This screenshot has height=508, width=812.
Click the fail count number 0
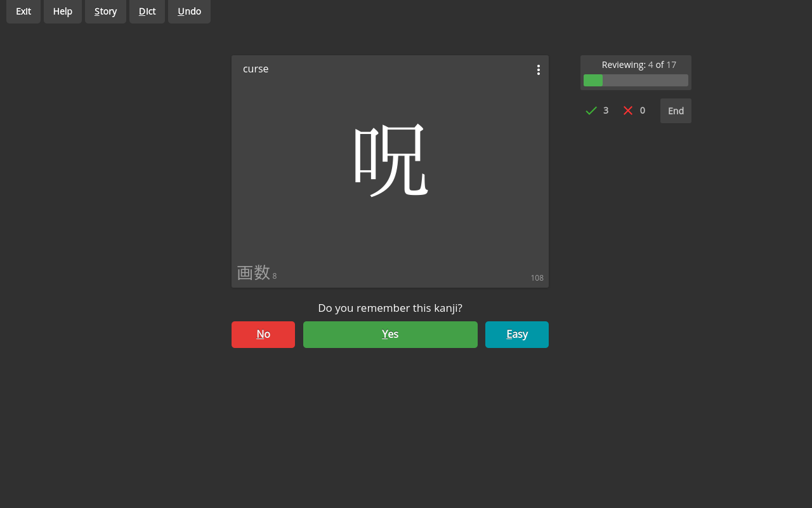point(642,110)
